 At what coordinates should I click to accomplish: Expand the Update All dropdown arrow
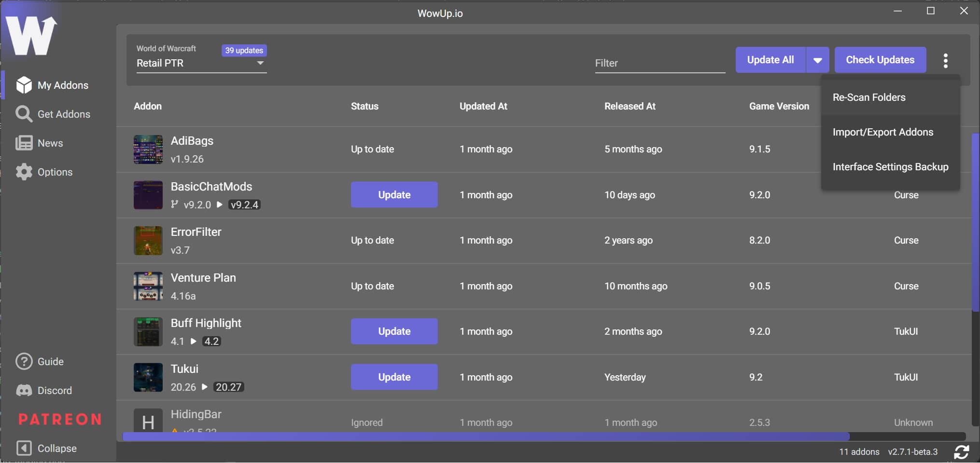pyautogui.click(x=817, y=60)
